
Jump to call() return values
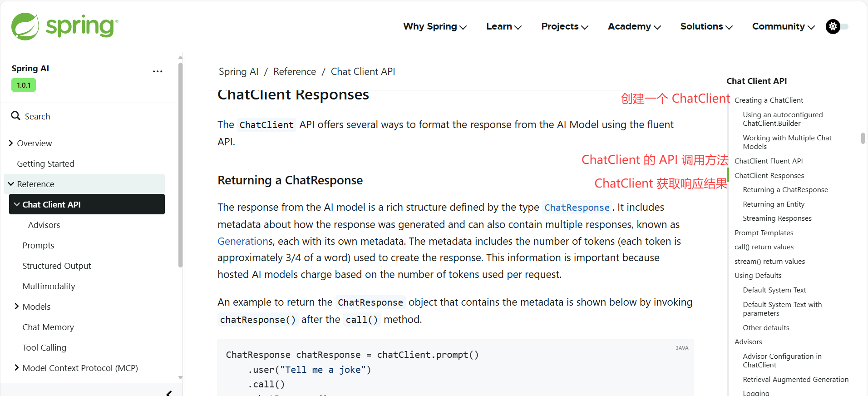(x=764, y=247)
